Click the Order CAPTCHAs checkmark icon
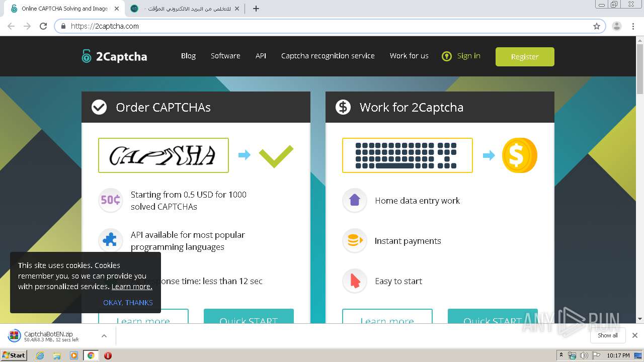 99,107
